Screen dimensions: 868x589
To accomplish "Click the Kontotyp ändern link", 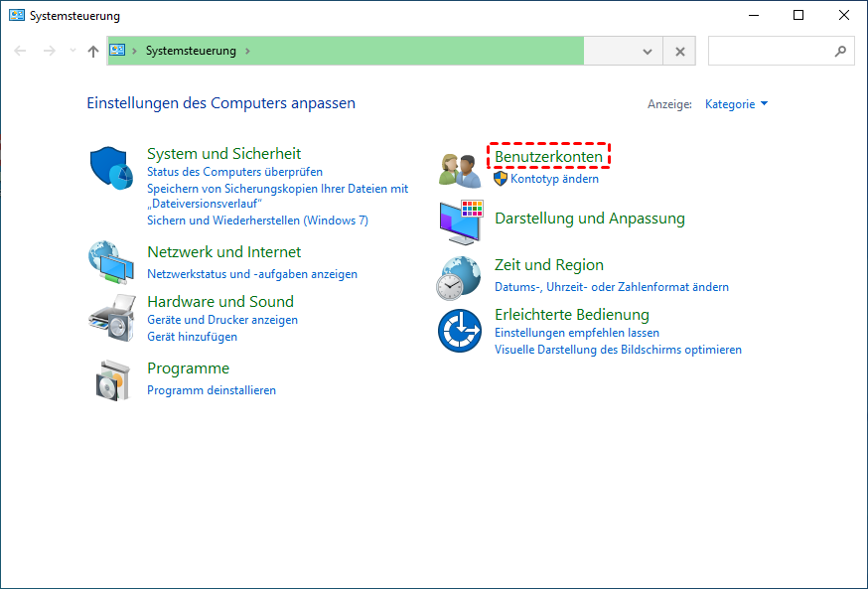I will click(555, 179).
